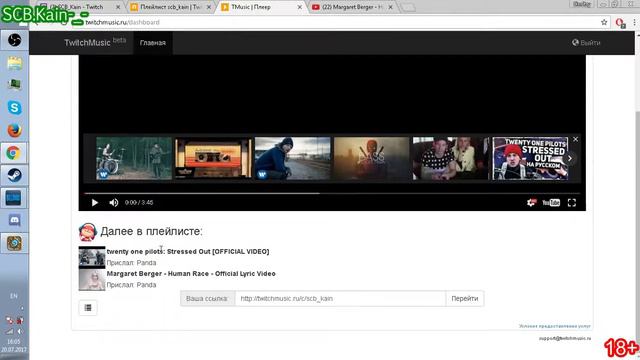Bookmark this page with star icon

click(604, 22)
